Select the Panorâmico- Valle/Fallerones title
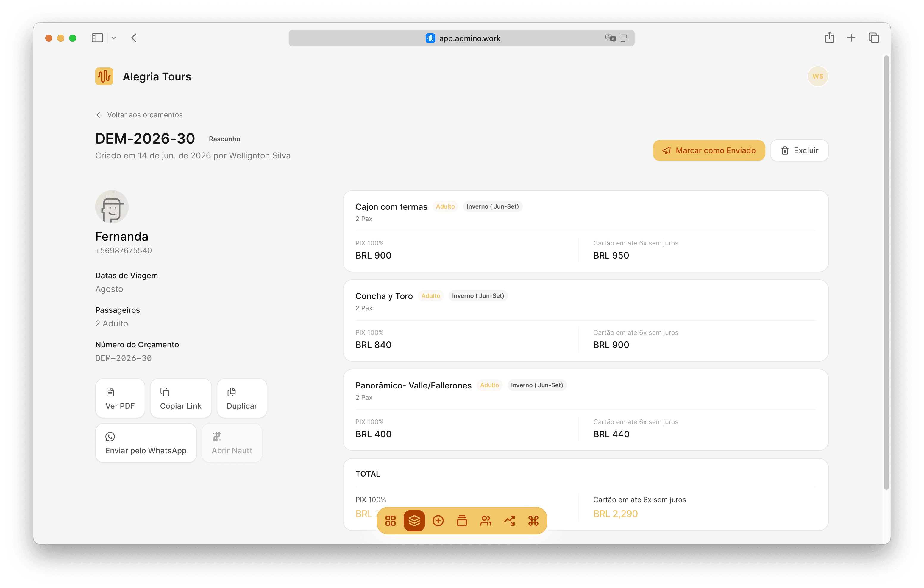Image resolution: width=924 pixels, height=588 pixels. point(413,385)
